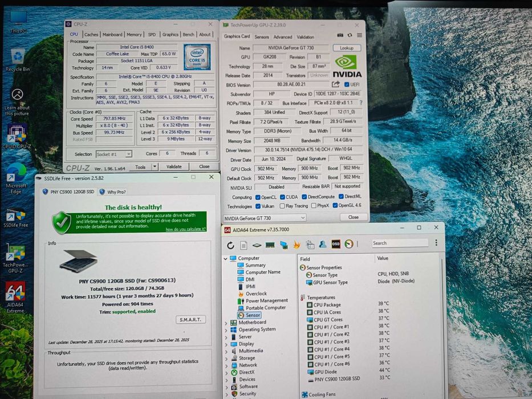Viewport: 532px width, 399px height.
Task: Toggle Ray Tracing checkbox in GPU-Z
Action: [282, 206]
